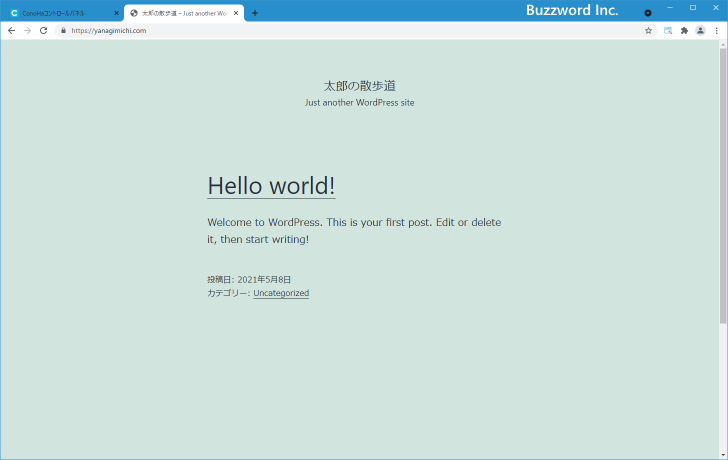Select the 太郎の散歩道 tab
Screen dimensions: 728x460
184,13
